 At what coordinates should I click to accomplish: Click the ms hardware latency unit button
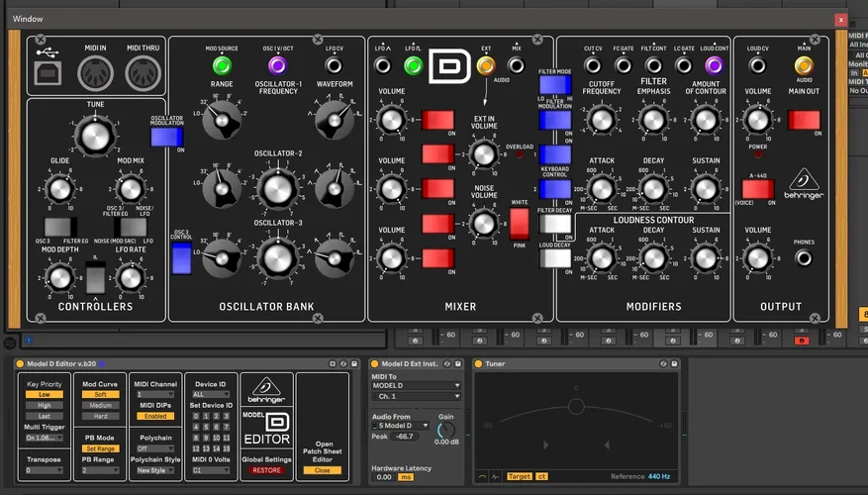[406, 477]
